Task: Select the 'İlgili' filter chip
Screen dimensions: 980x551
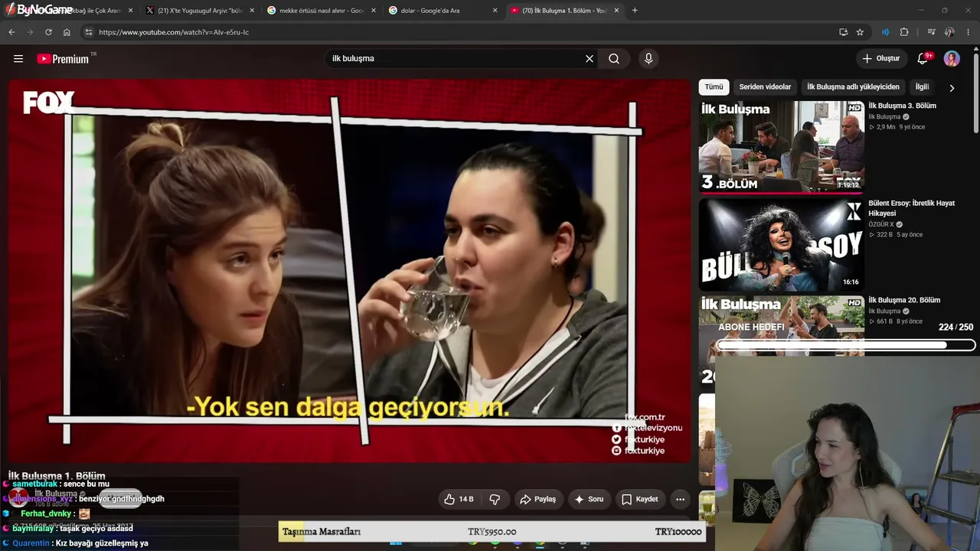Action: coord(922,87)
